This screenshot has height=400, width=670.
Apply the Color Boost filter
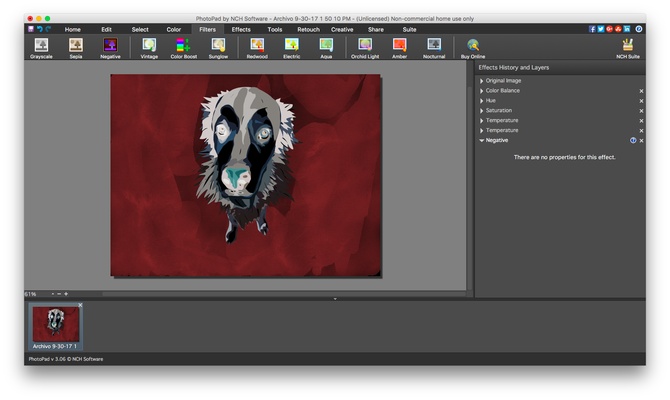[x=184, y=48]
